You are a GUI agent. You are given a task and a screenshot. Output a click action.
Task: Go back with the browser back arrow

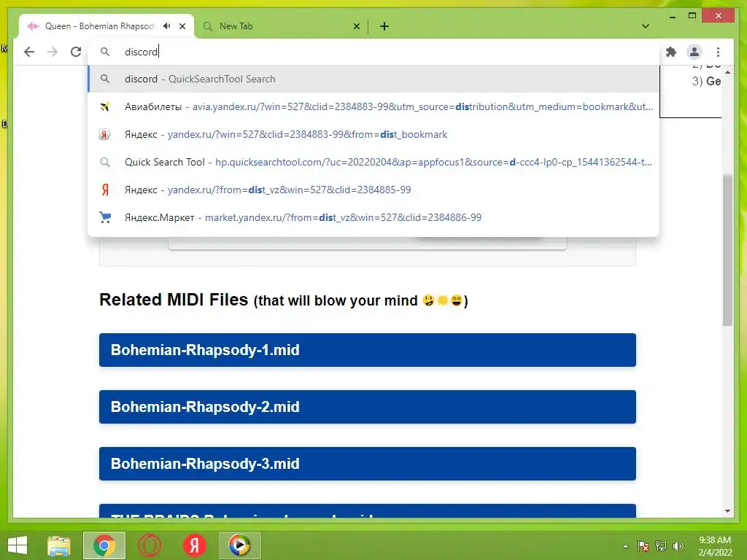(x=29, y=52)
